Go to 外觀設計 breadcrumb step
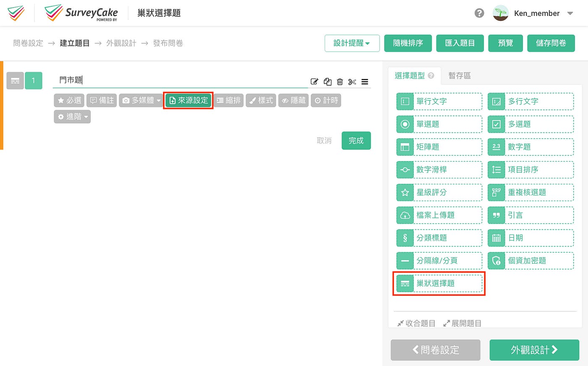 (121, 43)
